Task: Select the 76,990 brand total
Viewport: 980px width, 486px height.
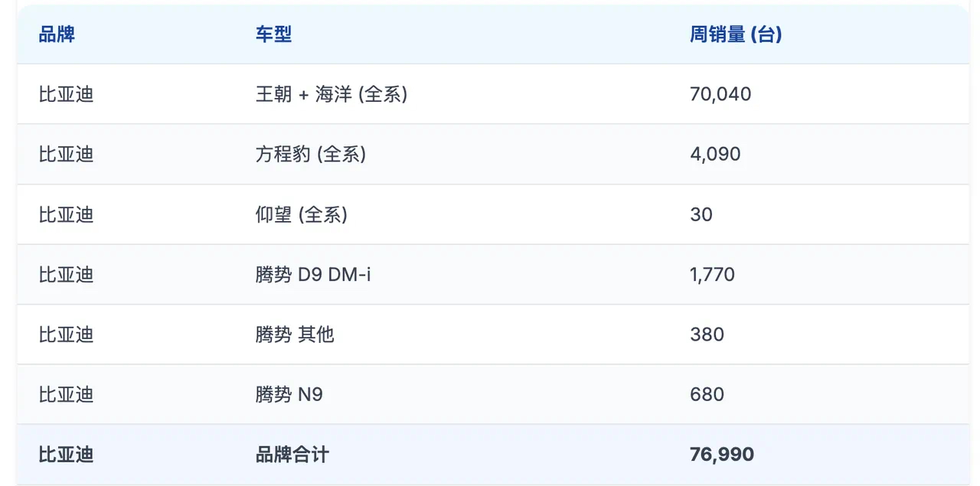Action: pos(722,455)
